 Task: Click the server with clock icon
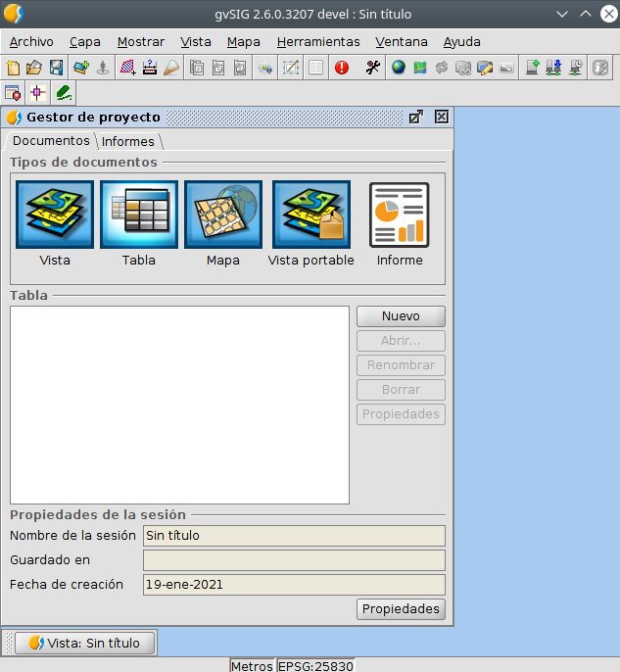[x=576, y=68]
